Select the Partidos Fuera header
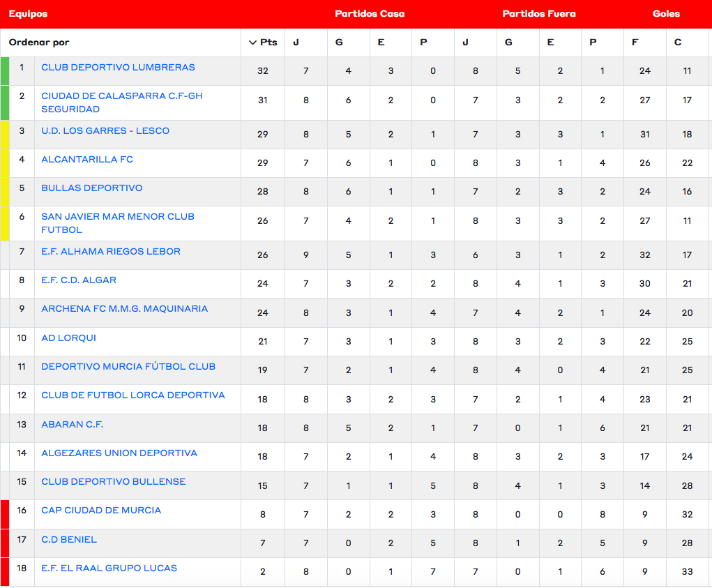The image size is (712, 588). coord(539,14)
